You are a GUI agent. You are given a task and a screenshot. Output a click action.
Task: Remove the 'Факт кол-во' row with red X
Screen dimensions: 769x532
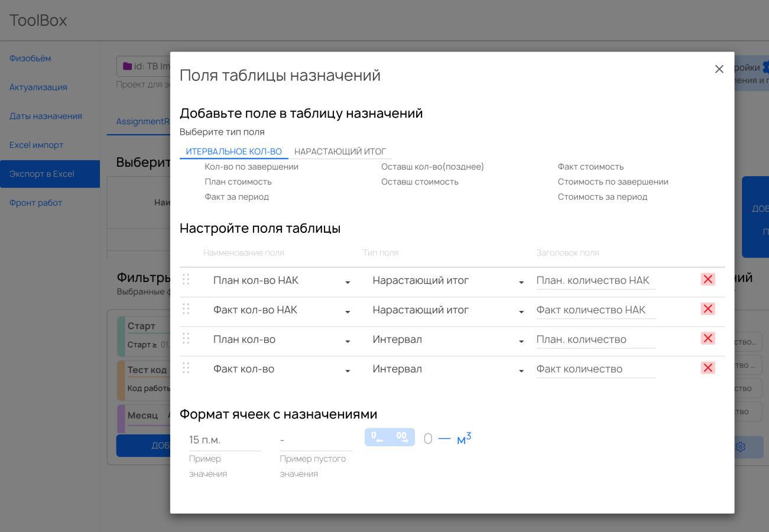coord(708,368)
